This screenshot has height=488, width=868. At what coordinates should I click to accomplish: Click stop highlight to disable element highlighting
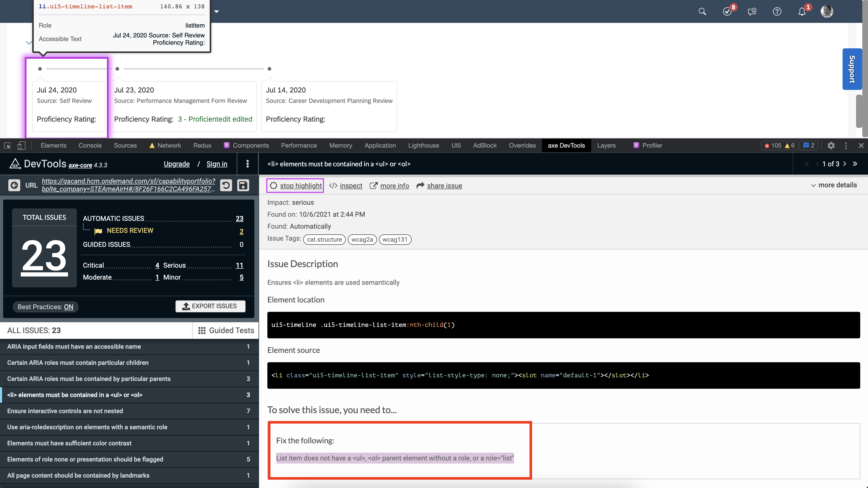pos(295,186)
